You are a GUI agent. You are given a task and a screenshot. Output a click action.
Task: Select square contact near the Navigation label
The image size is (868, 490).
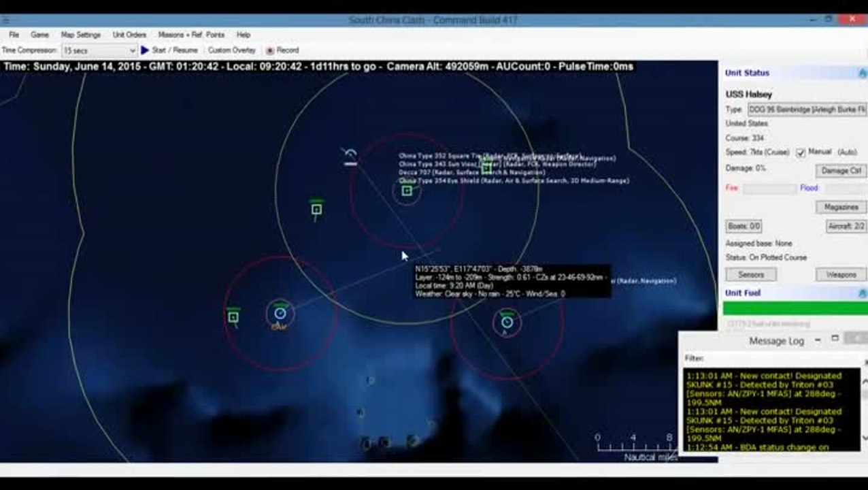pyautogui.click(x=486, y=167)
